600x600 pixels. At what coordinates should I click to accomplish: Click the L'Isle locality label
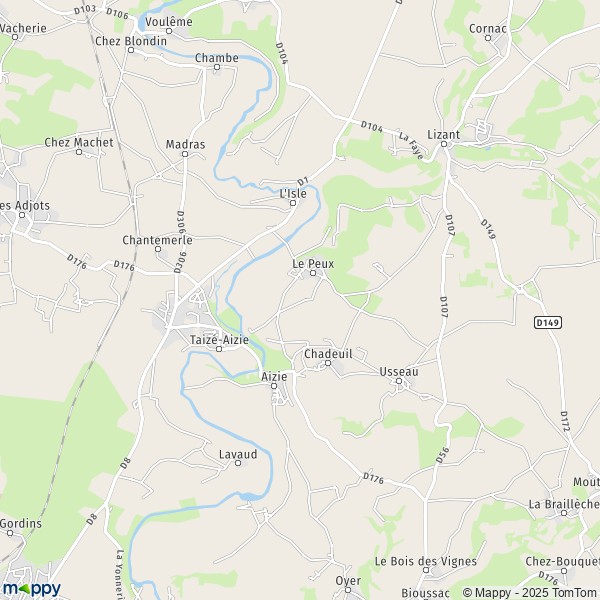pos(293,194)
